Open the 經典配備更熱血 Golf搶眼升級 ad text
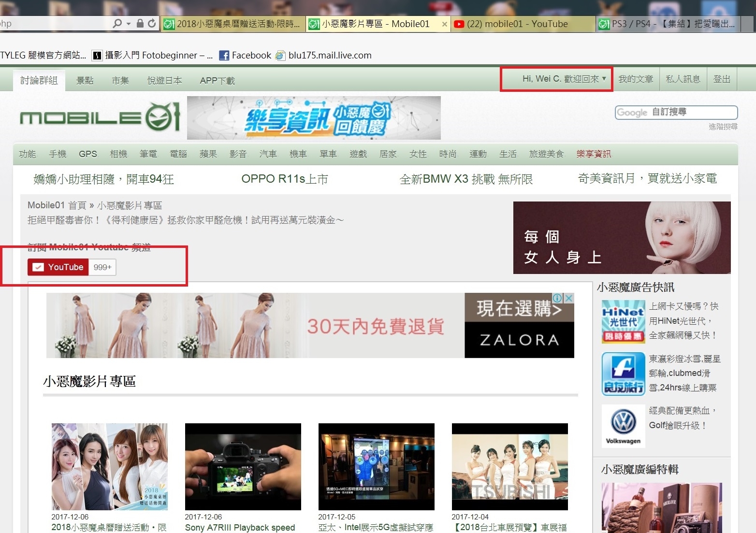Viewport: 756px width, 533px height. point(682,418)
